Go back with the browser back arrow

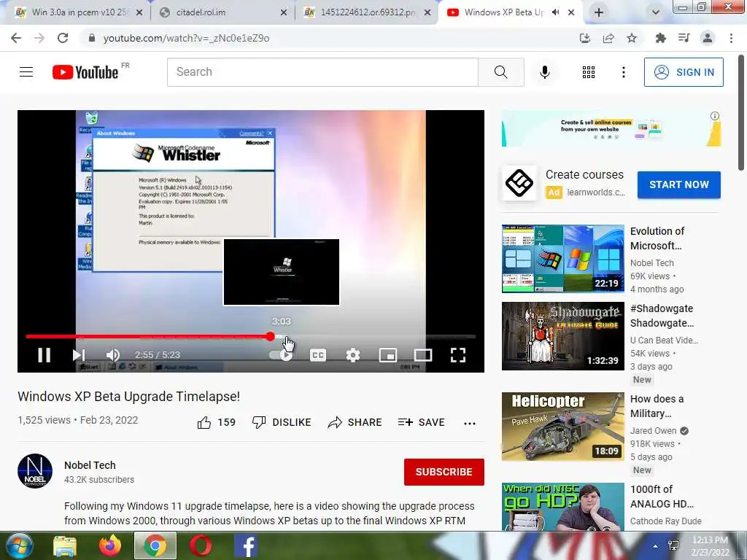pyautogui.click(x=16, y=38)
